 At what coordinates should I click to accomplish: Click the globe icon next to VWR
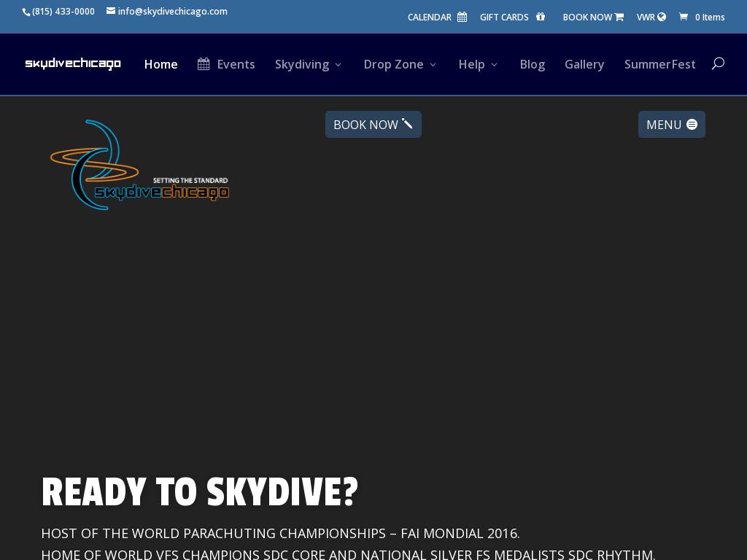(661, 17)
